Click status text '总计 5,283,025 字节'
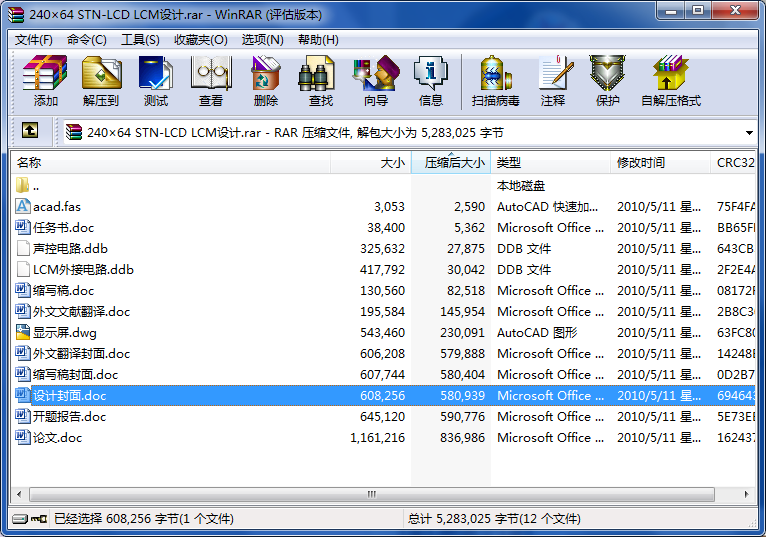Viewport: 766px width, 537px height. [x=462, y=518]
